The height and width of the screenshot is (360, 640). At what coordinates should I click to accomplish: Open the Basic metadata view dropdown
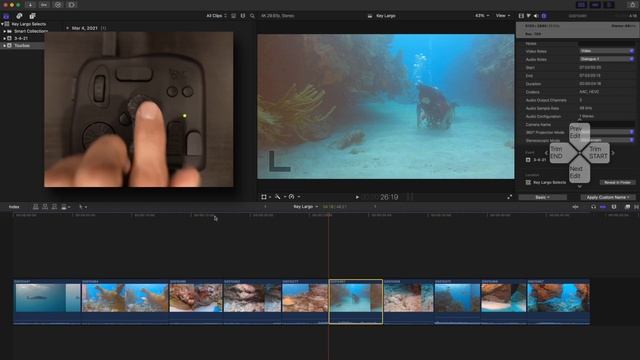pyautogui.click(x=542, y=198)
